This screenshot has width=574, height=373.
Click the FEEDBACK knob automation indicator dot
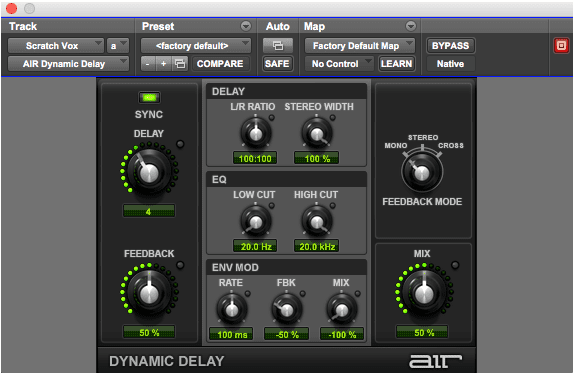click(x=180, y=265)
